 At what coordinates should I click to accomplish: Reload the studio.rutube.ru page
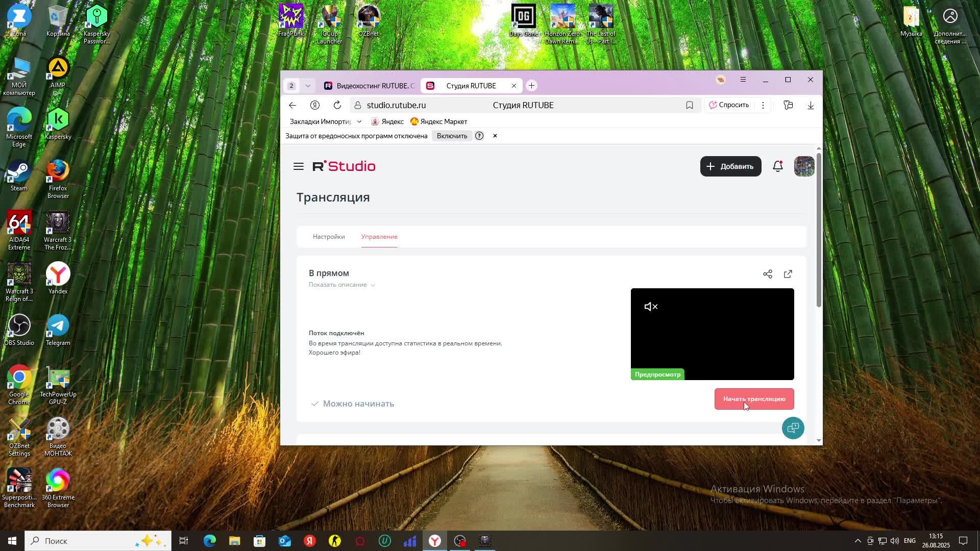(337, 105)
